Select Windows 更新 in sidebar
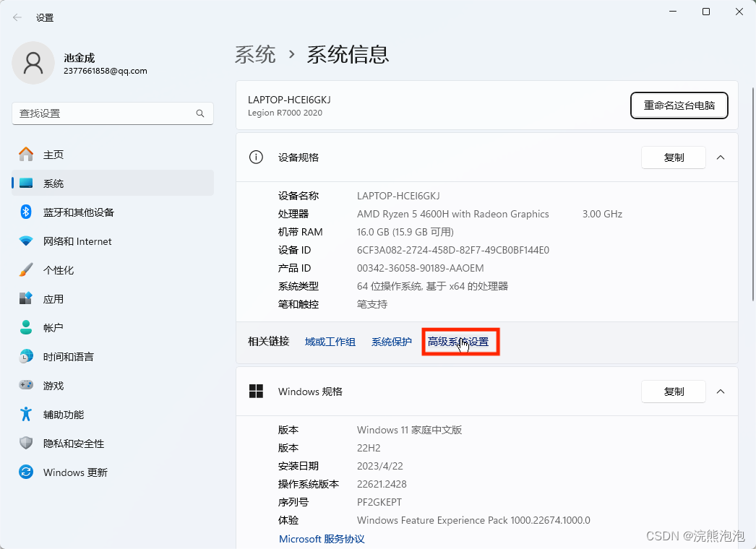The height and width of the screenshot is (549, 756). (x=112, y=472)
